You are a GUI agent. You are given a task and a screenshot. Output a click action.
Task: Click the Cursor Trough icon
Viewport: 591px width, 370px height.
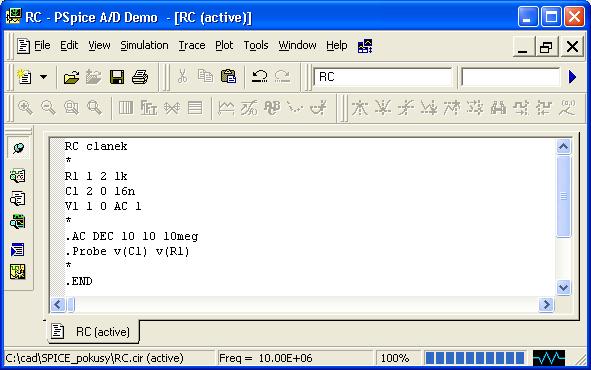click(x=383, y=108)
